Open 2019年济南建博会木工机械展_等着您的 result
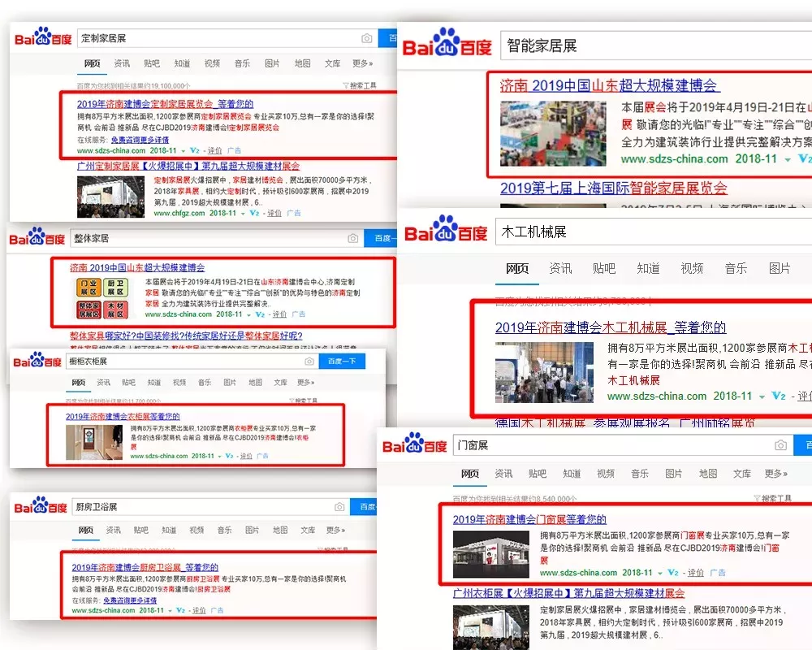Image resolution: width=812 pixels, height=650 pixels. tap(611, 327)
